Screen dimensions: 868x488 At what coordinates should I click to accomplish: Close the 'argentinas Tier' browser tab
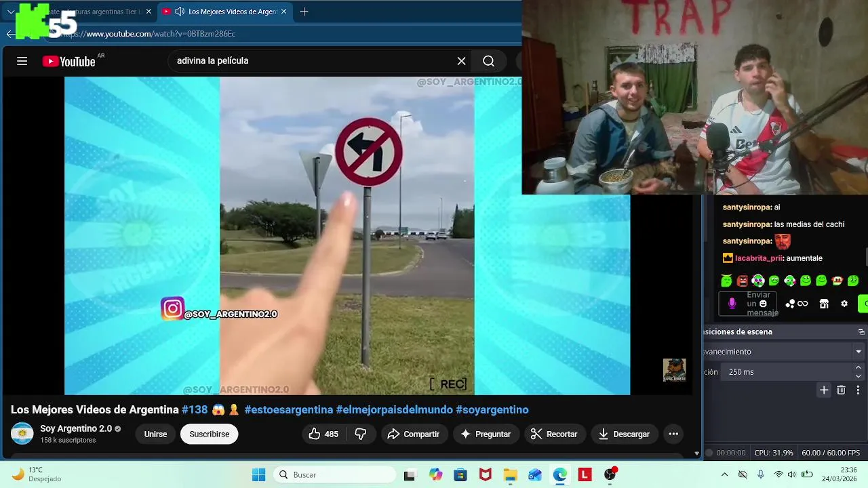(x=149, y=12)
